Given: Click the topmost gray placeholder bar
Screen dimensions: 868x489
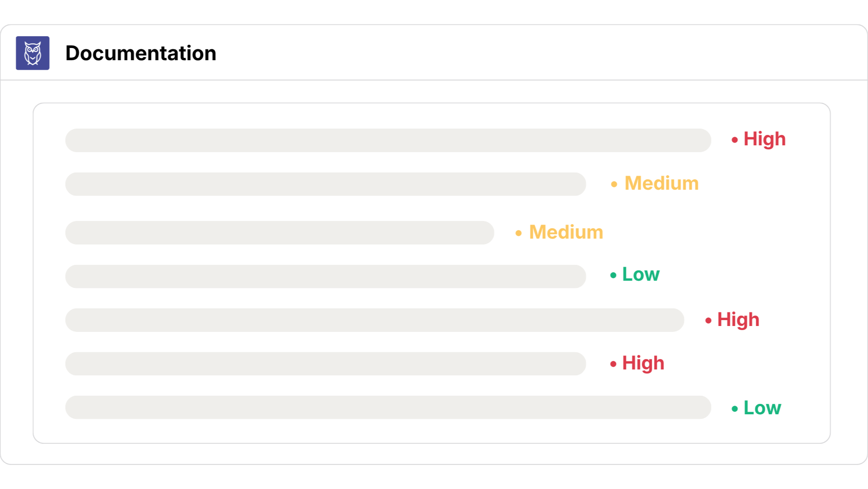Looking at the screenshot, I should click(388, 140).
